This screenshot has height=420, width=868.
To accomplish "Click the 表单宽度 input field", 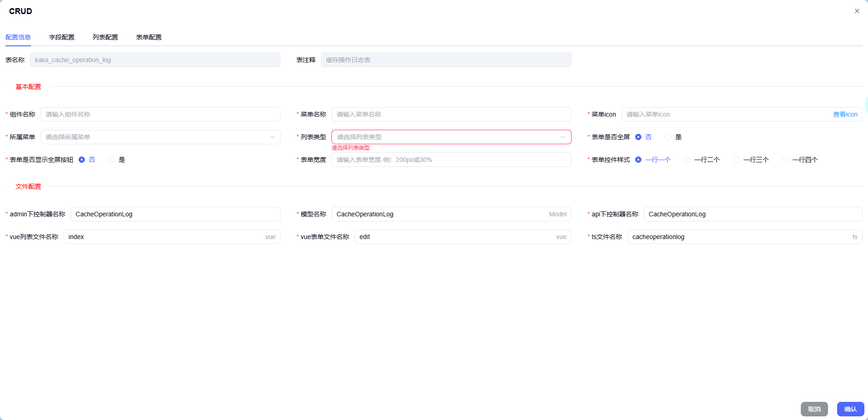I will tap(451, 159).
